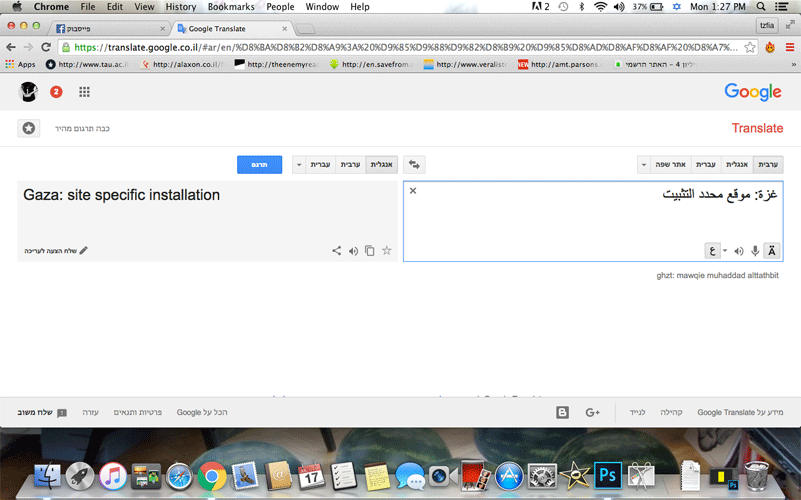Screen dimensions: 801x500
Task: Open Photoshop from the Dock
Action: coord(607,475)
